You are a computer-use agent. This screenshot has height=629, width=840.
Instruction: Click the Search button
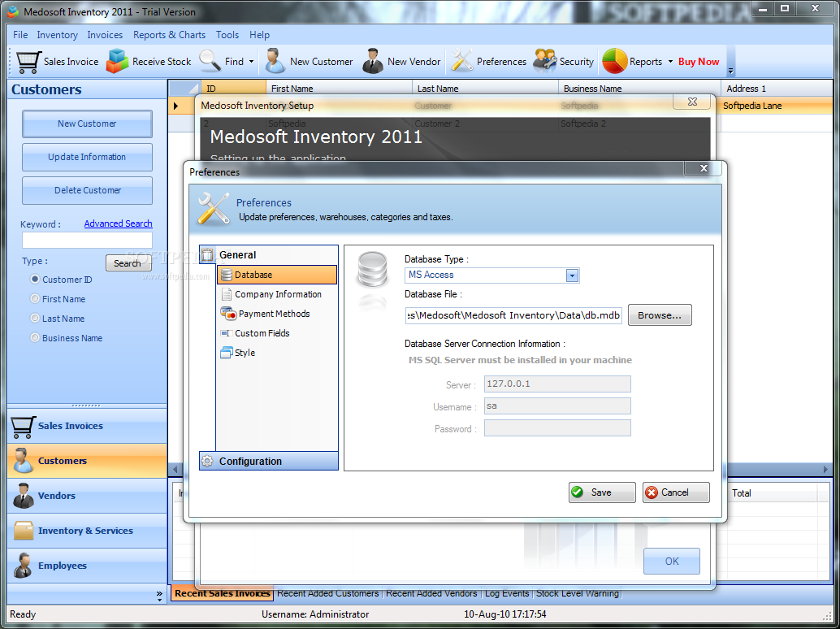point(128,263)
